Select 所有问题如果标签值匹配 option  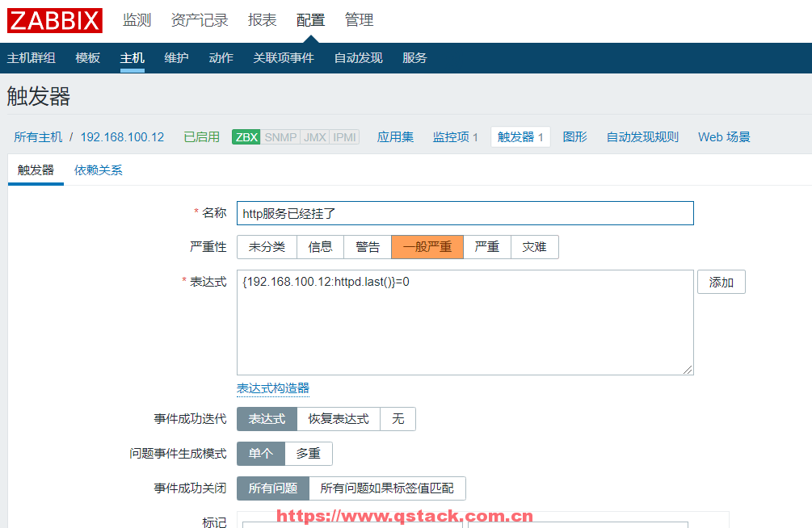click(x=387, y=488)
